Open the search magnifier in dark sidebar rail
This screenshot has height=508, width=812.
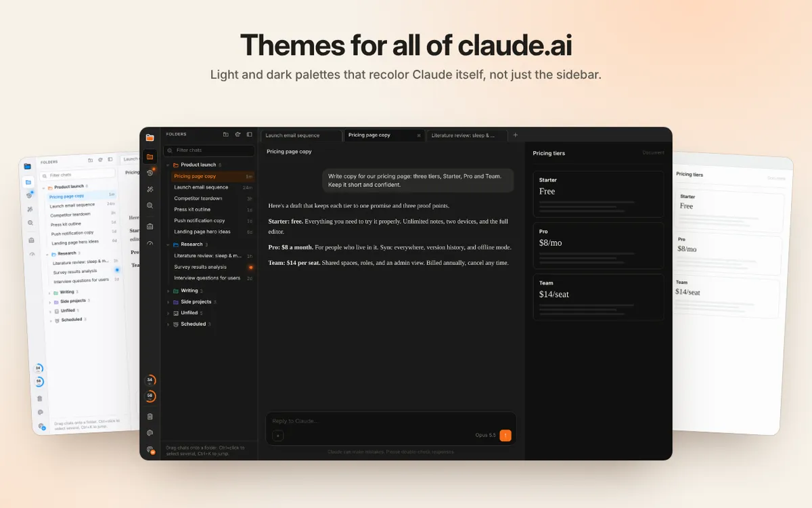150,205
